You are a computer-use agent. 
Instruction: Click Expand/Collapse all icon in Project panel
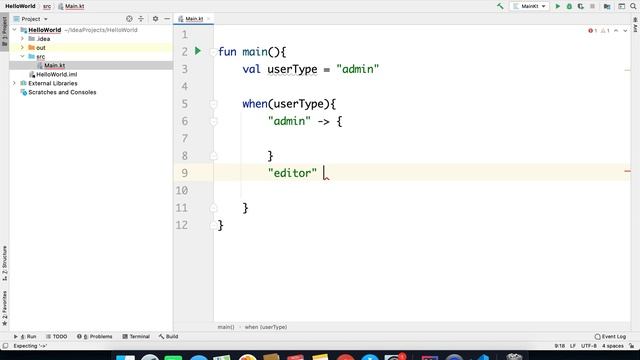pos(141,19)
